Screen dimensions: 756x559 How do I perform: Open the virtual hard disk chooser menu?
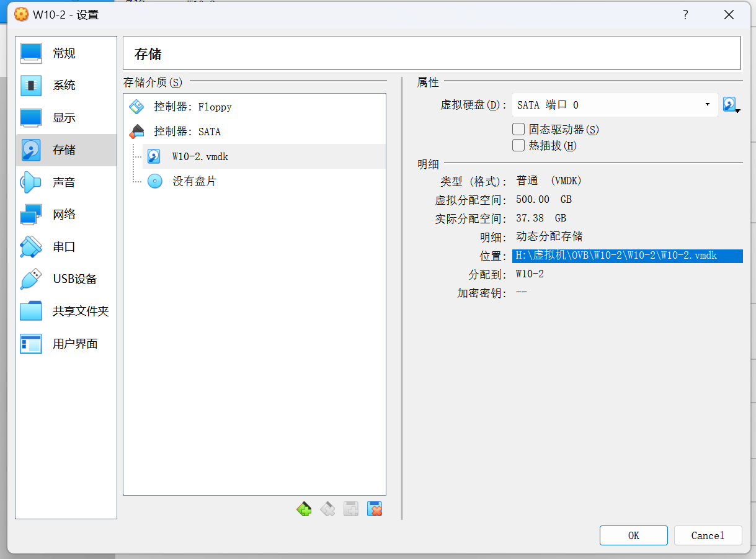coord(728,105)
